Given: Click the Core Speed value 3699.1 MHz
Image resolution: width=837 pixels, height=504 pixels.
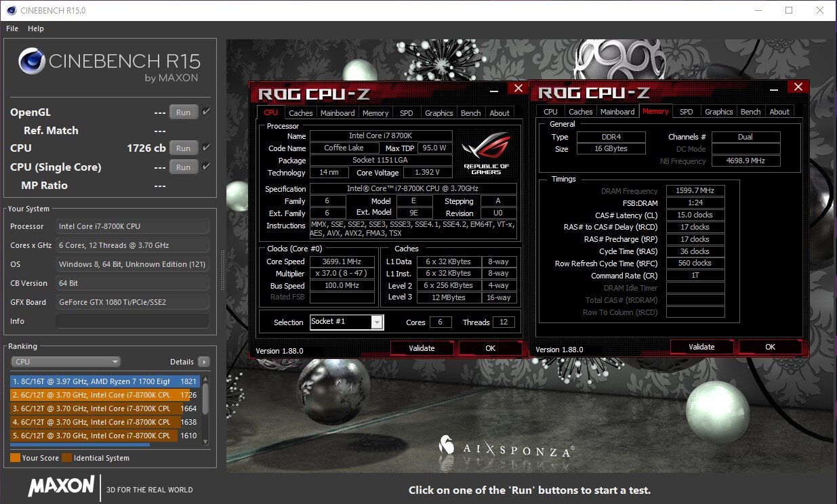Looking at the screenshot, I should 342,261.
